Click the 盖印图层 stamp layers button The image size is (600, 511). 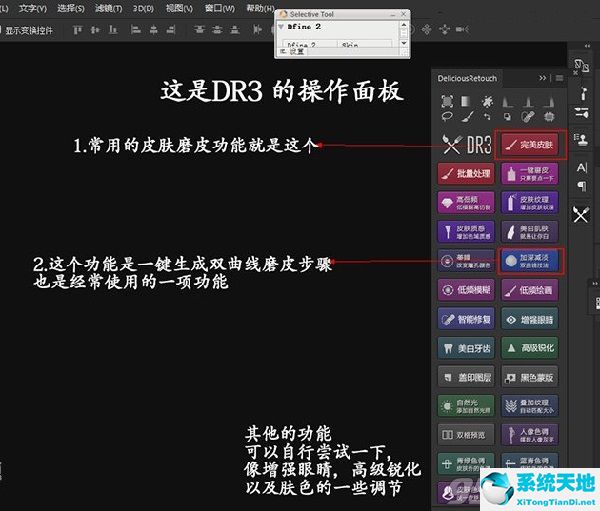(466, 377)
